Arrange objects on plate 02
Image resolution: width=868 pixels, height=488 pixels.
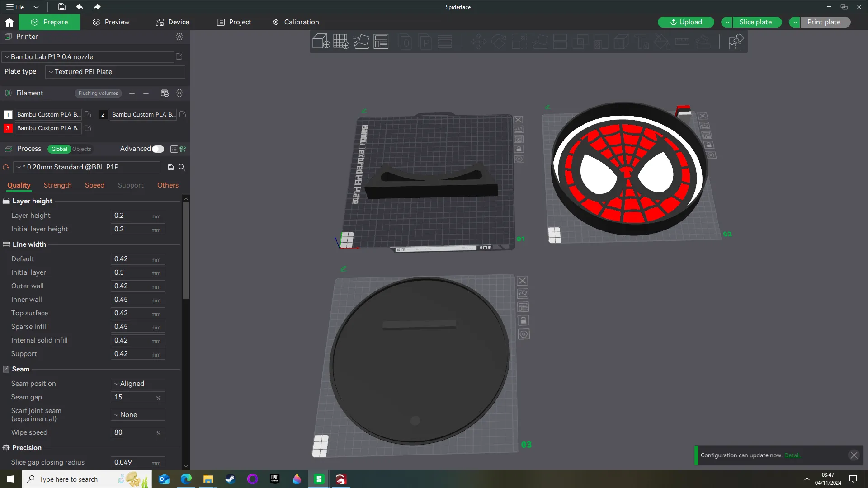click(706, 135)
